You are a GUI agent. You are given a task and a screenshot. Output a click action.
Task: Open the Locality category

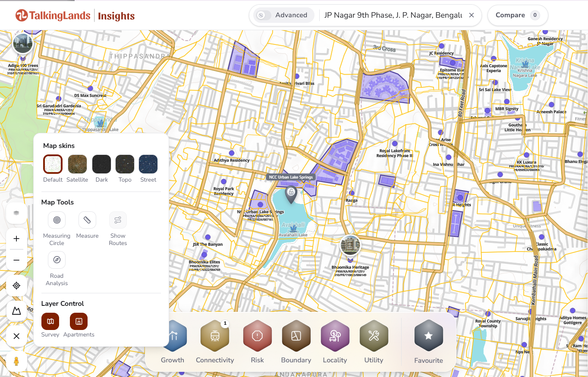click(335, 336)
